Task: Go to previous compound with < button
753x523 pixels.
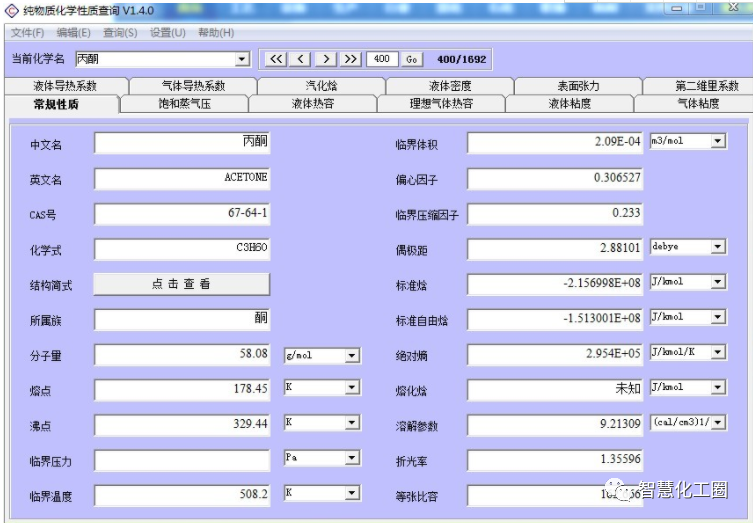Action: point(301,59)
